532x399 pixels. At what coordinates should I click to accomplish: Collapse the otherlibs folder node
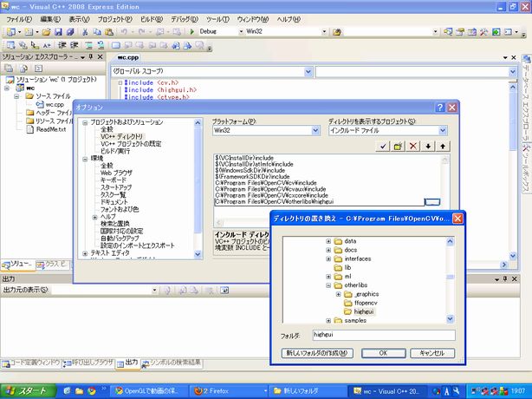(x=328, y=285)
